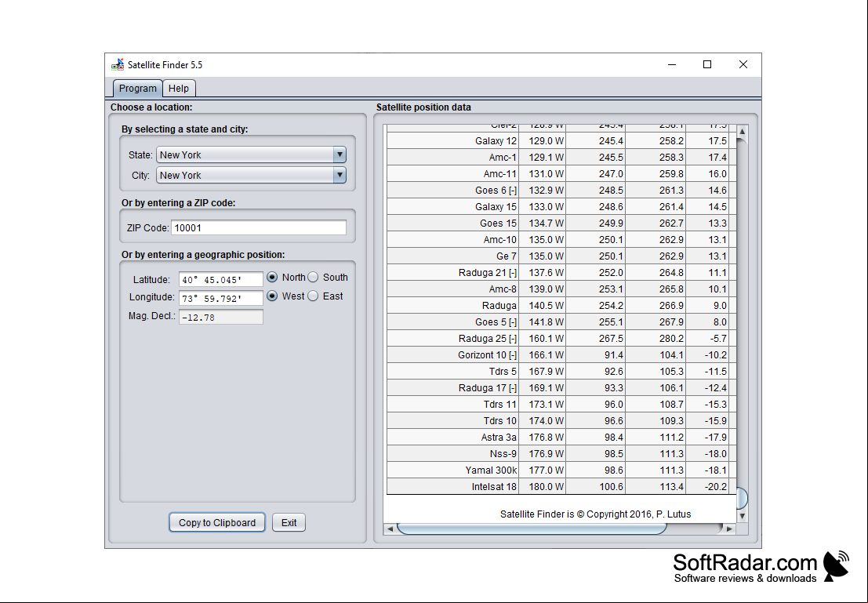The height and width of the screenshot is (603, 868).
Task: Select the Ge 7 satellite cell
Action: 453,256
